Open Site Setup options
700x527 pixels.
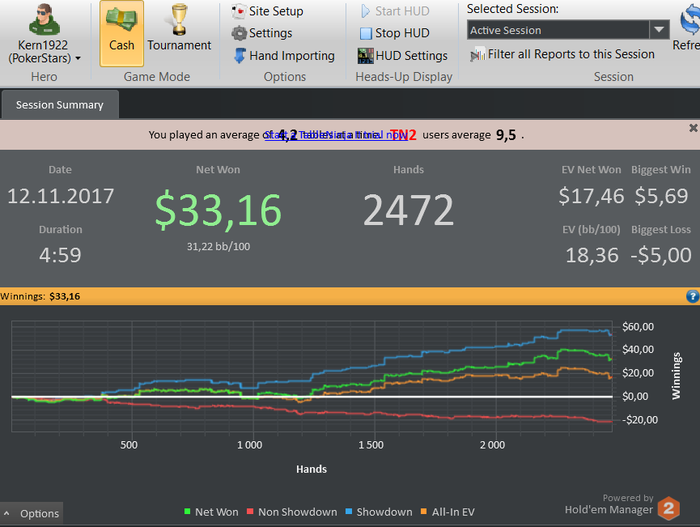pos(268,11)
